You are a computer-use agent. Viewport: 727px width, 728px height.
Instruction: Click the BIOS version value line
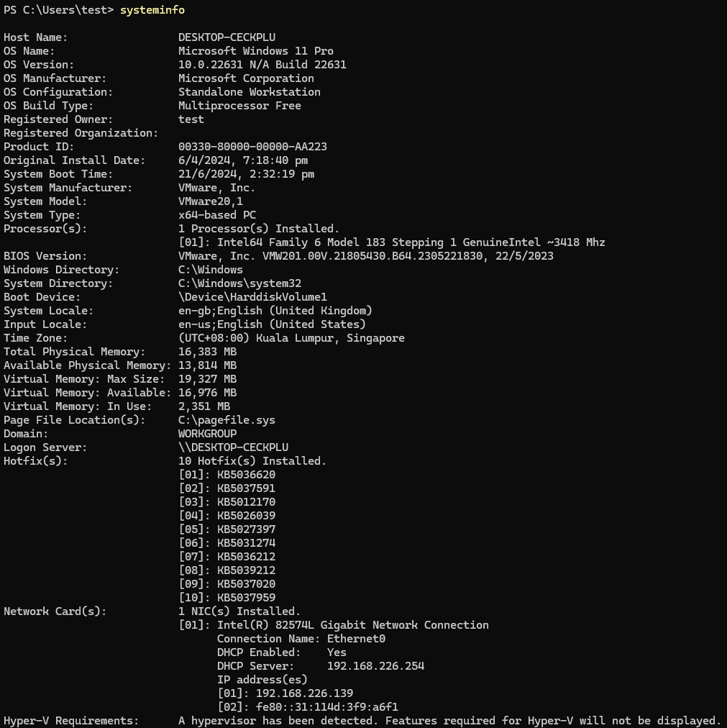(365, 256)
